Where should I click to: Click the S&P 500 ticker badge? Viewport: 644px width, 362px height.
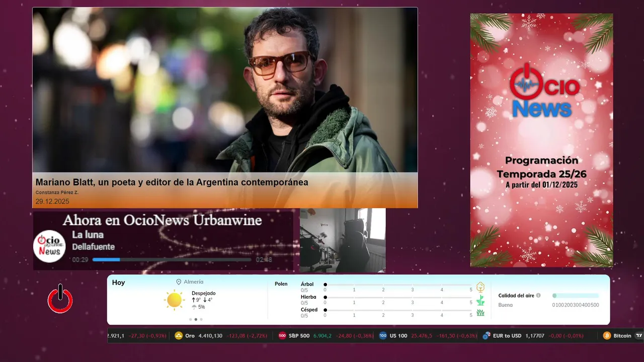282,336
